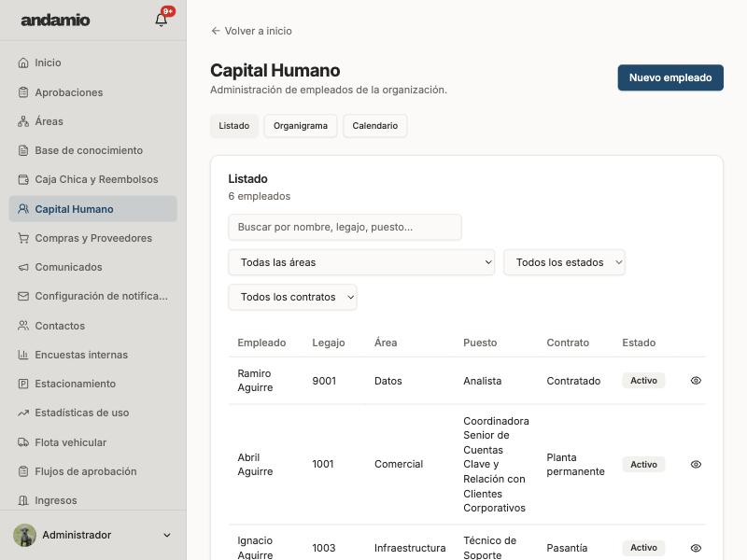Click the Legajo column header
This screenshot has height=560, width=747.
pyautogui.click(x=329, y=343)
